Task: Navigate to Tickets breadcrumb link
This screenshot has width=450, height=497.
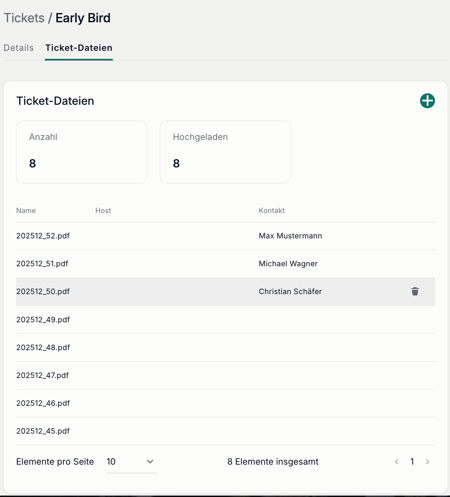Action: 24,18
